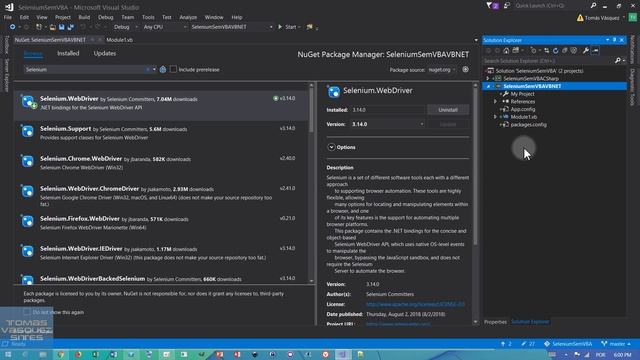Click the Selenium.Firefox.WebDriver package icon

click(x=28, y=221)
